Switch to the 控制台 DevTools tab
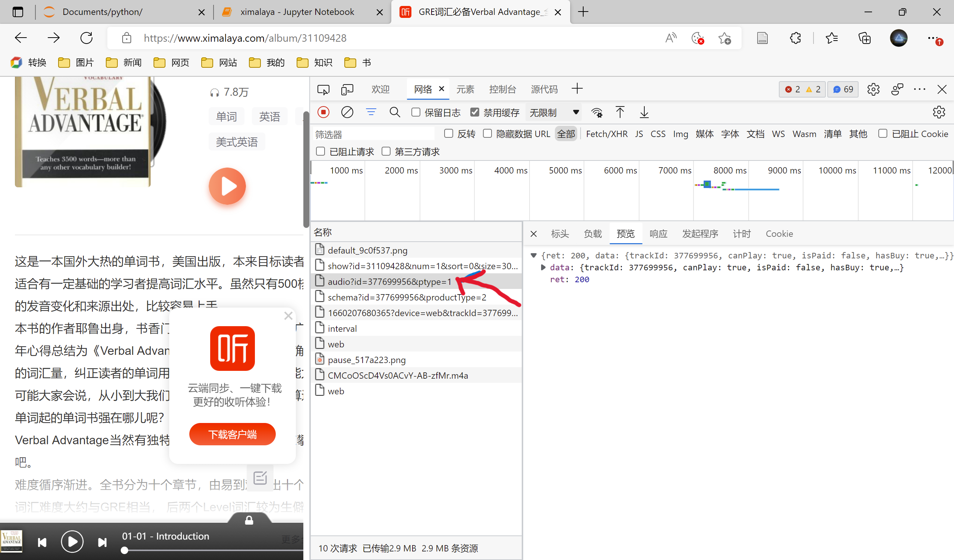This screenshot has height=560, width=954. point(502,89)
